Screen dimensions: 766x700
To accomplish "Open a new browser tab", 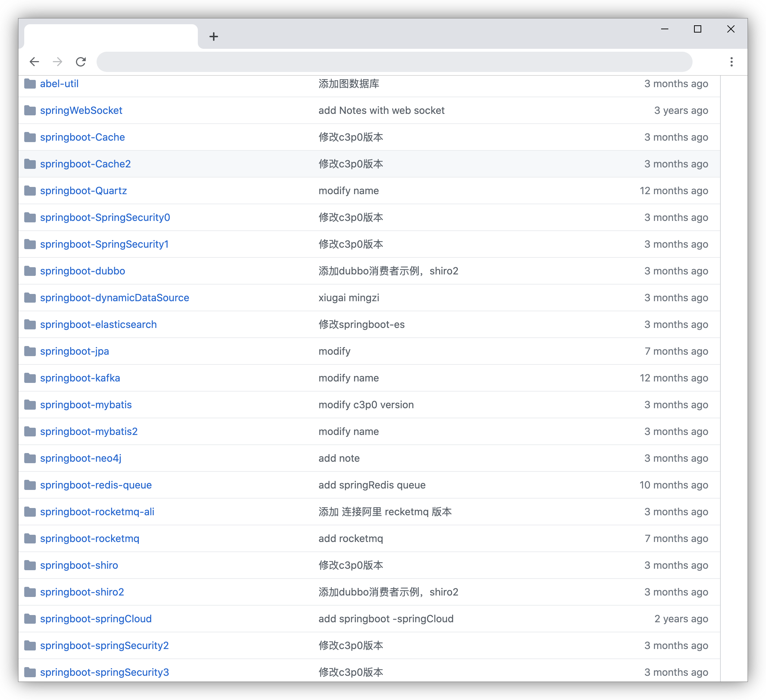I will (214, 37).
